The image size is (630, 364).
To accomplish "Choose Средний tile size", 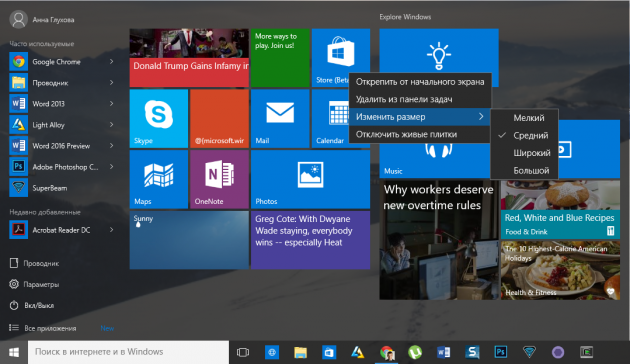I will point(525,136).
